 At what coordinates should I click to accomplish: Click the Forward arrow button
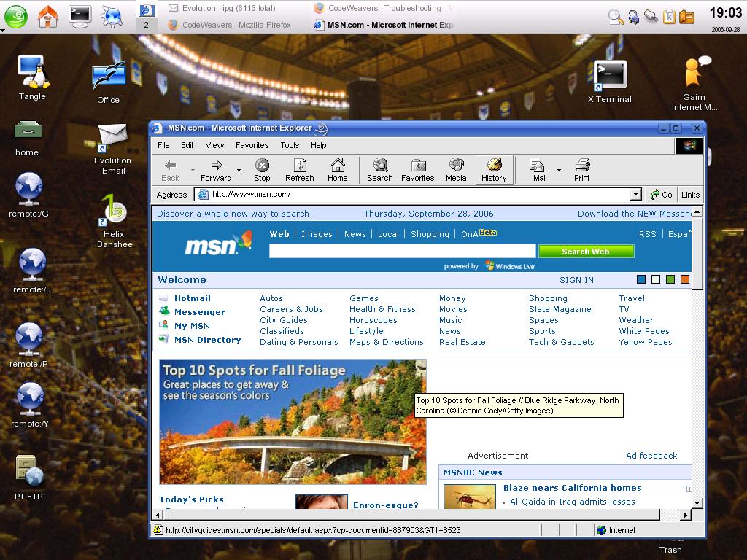216,170
